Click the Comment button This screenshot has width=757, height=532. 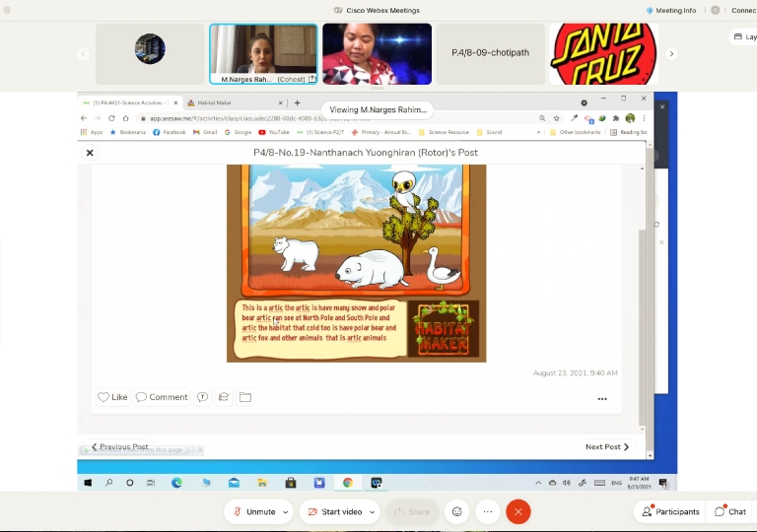pos(162,397)
